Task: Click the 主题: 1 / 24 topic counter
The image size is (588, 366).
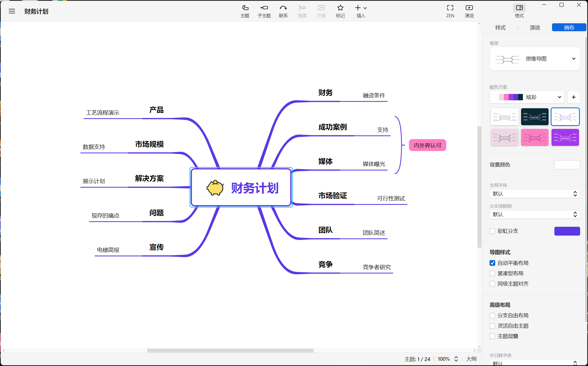Action: (417, 359)
